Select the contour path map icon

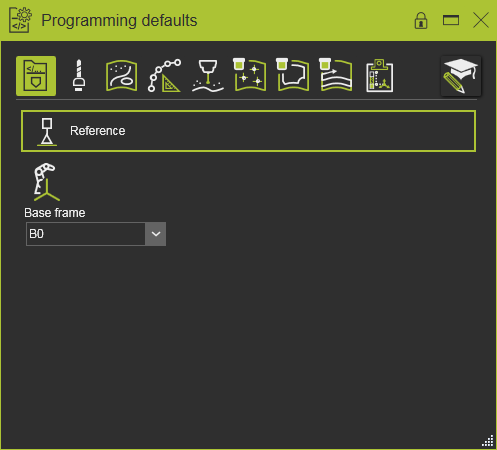tap(292, 75)
